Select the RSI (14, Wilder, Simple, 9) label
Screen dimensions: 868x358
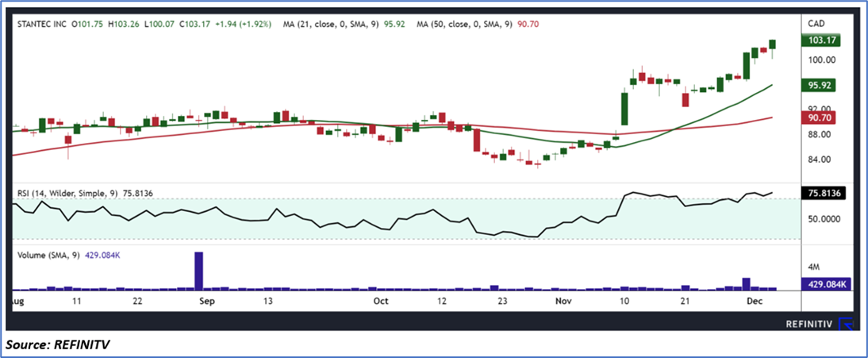pyautogui.click(x=67, y=193)
